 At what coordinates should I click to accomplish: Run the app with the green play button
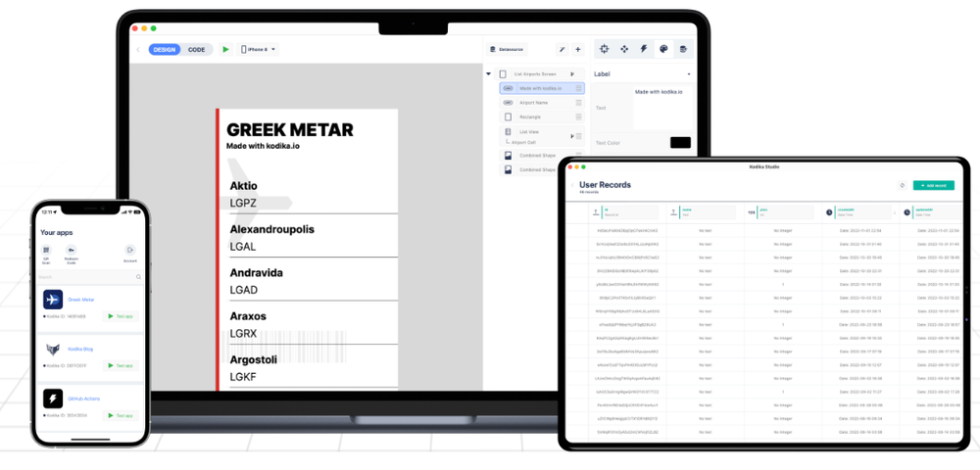225,49
